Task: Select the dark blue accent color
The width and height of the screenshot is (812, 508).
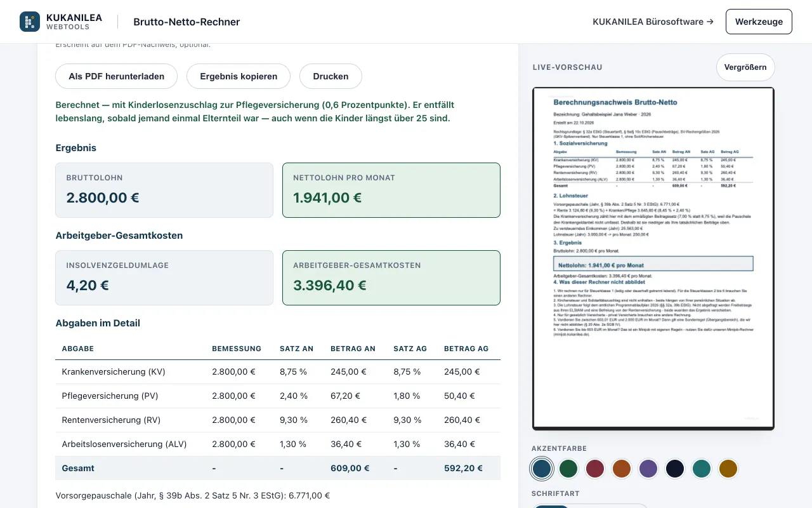Action: click(542, 469)
